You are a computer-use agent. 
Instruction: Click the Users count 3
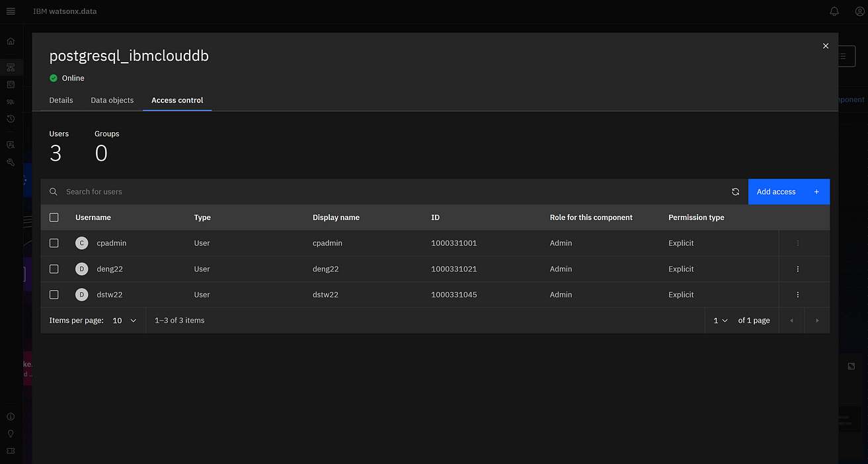[x=56, y=153]
